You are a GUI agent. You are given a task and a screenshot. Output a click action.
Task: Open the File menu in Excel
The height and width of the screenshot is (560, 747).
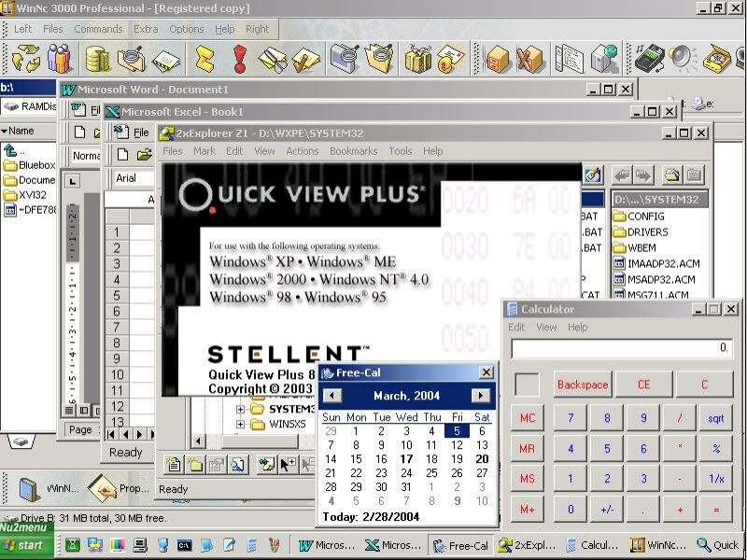click(141, 133)
